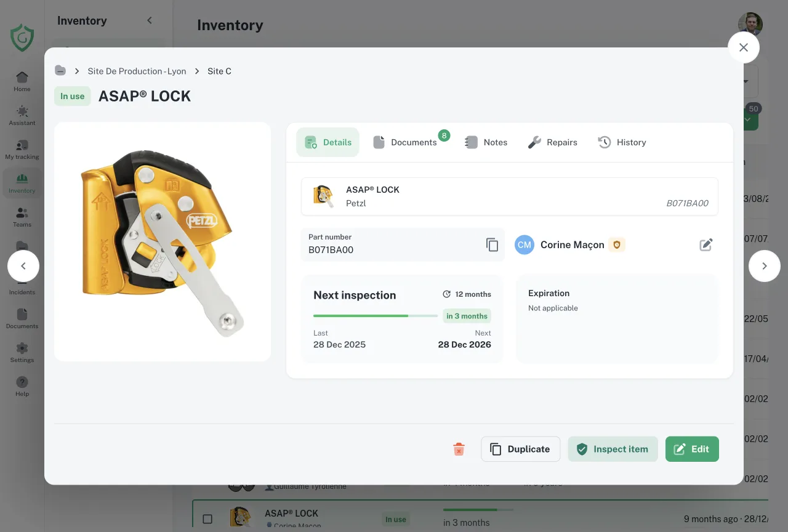Viewport: 788px width, 532px height.
Task: Click the 12 months inspection interval
Action: 467,294
